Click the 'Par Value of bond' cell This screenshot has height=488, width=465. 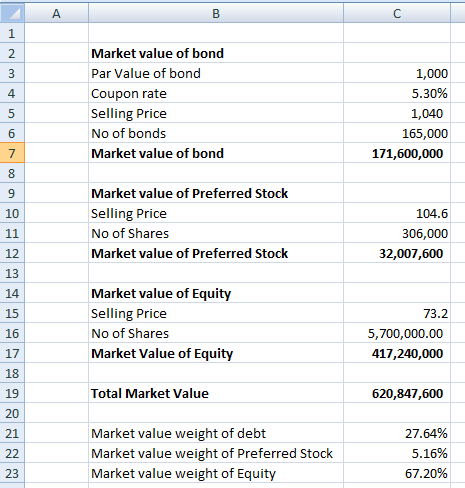coord(216,73)
